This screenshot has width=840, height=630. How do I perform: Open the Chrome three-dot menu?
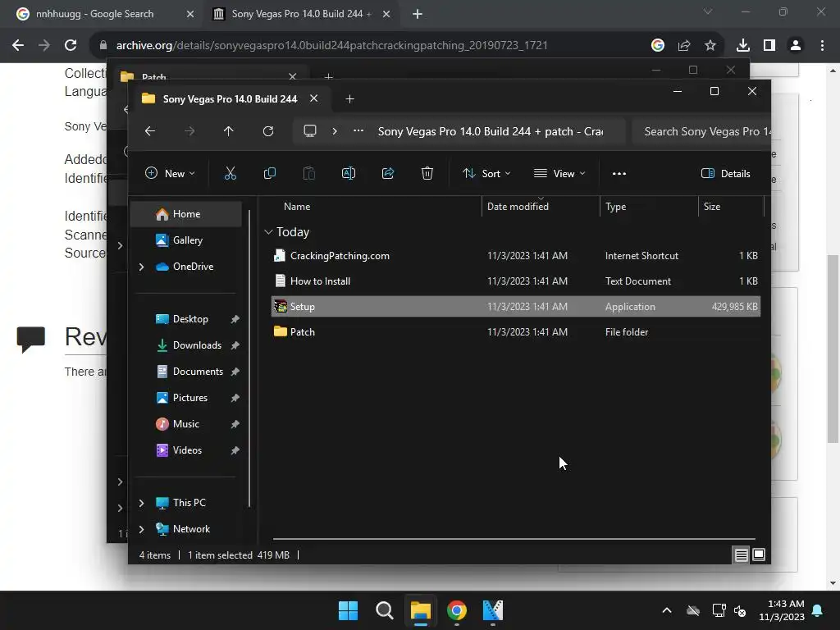coord(822,46)
